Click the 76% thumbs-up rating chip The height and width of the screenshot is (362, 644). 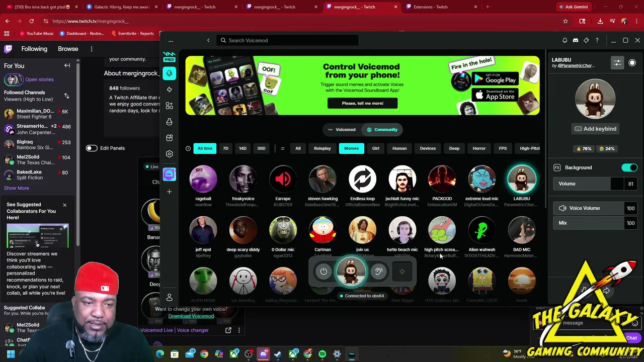584,149
